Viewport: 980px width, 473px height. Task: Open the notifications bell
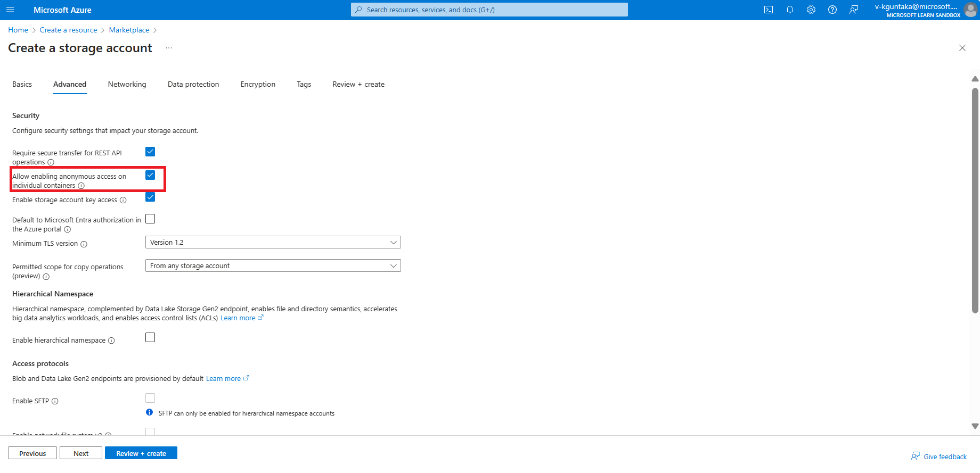pyautogui.click(x=790, y=10)
